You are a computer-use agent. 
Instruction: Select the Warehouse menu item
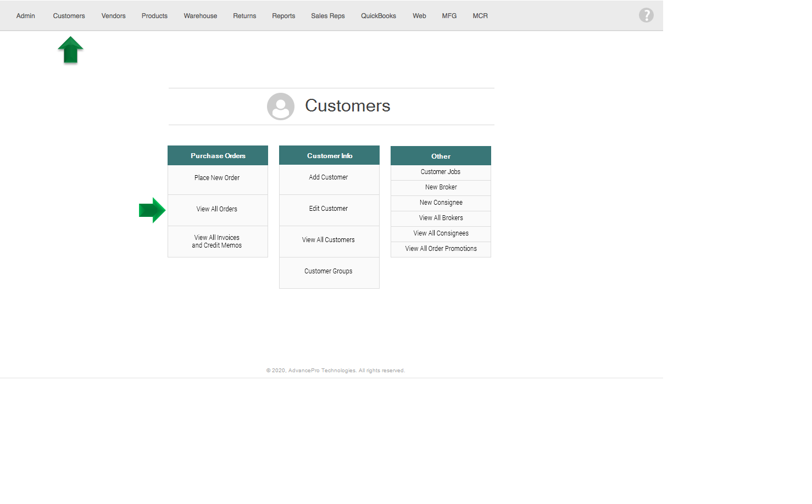[200, 16]
